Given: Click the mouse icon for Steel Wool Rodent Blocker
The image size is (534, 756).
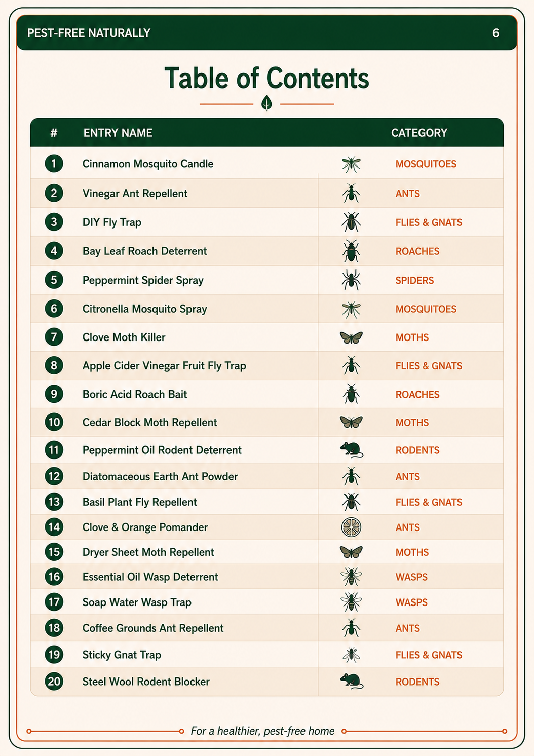Looking at the screenshot, I should (351, 682).
